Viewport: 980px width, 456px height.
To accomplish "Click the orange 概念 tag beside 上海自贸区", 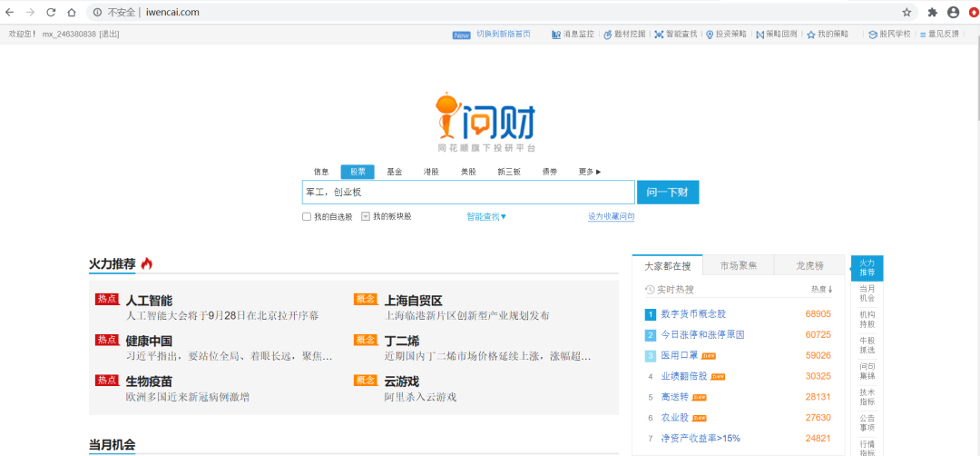I will 366,299.
